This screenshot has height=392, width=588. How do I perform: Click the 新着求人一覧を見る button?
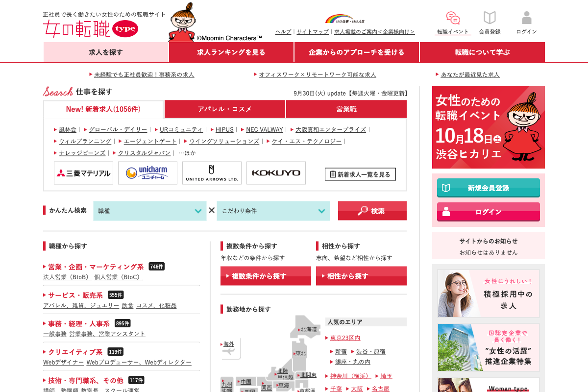[360, 174]
